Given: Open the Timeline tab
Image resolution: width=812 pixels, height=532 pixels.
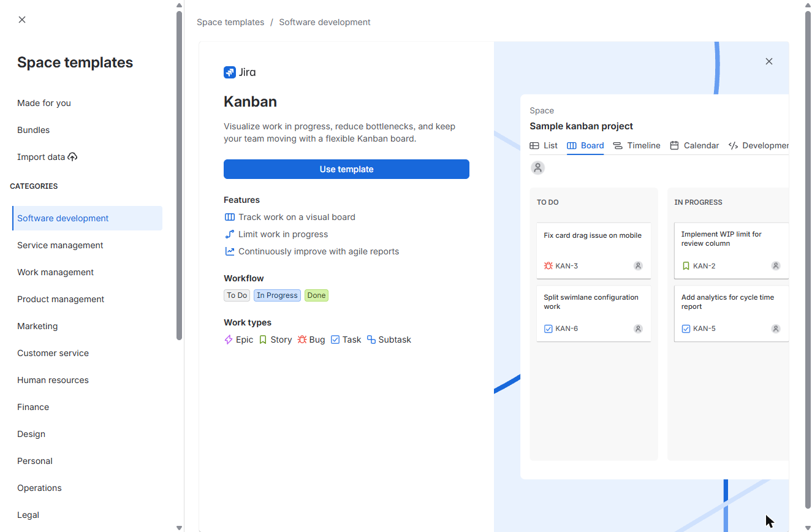Looking at the screenshot, I should coord(637,145).
